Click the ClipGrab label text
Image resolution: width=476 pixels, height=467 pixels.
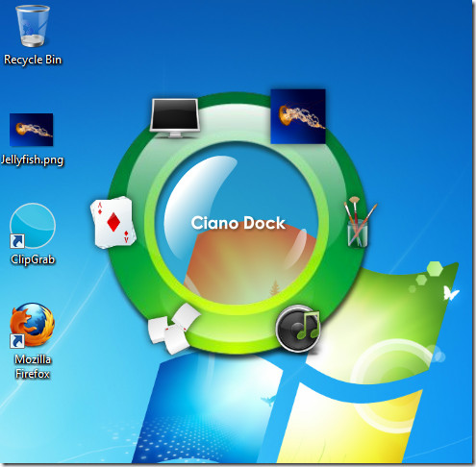point(33,259)
